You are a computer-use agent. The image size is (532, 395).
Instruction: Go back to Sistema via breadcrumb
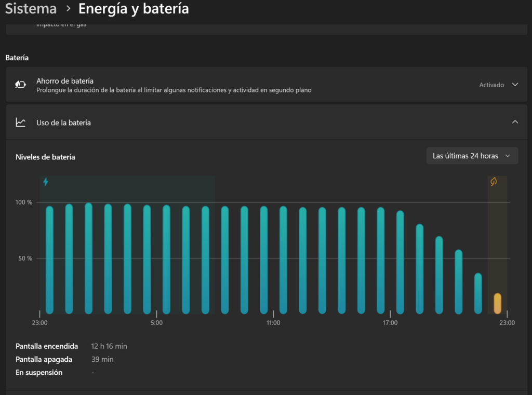(31, 9)
